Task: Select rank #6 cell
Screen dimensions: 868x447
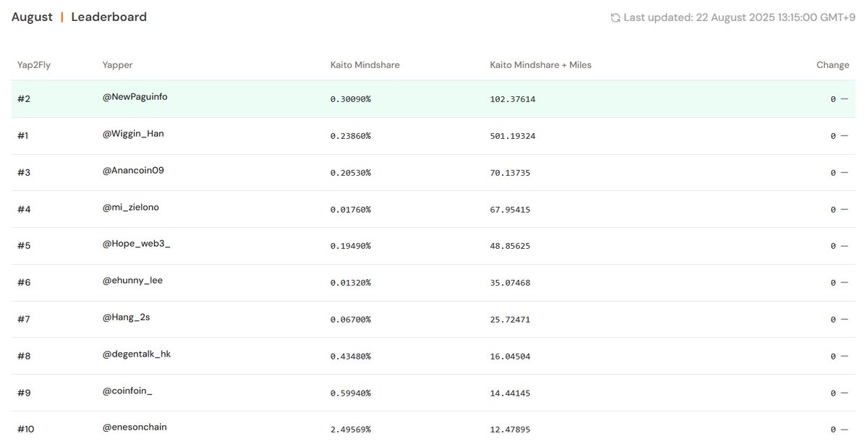Action: coord(24,282)
